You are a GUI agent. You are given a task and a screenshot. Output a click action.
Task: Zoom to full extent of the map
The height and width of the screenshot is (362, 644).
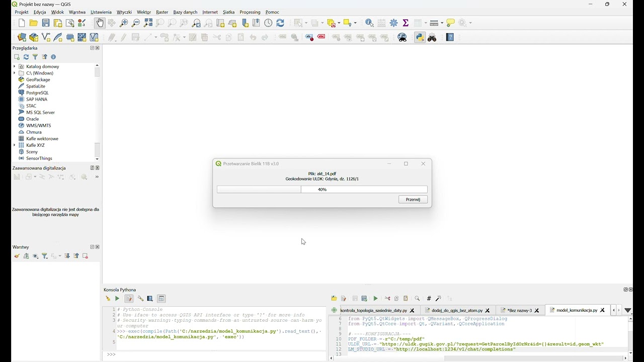click(148, 23)
